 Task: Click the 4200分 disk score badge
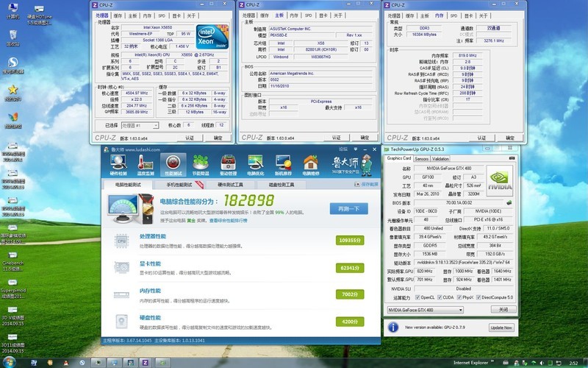(350, 322)
